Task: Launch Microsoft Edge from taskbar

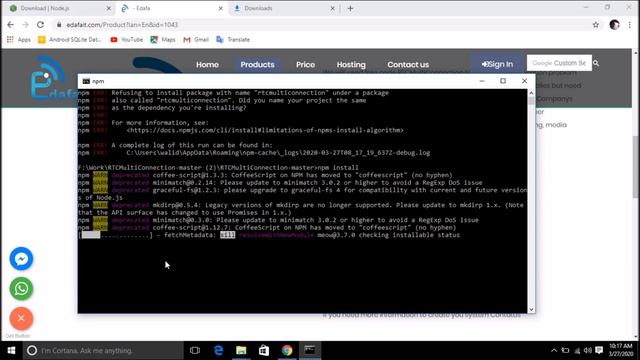Action: click(x=218, y=350)
